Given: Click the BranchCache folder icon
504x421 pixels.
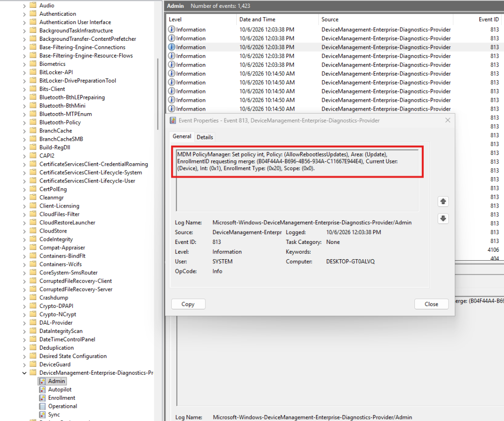Looking at the screenshot, I should pyautogui.click(x=33, y=131).
